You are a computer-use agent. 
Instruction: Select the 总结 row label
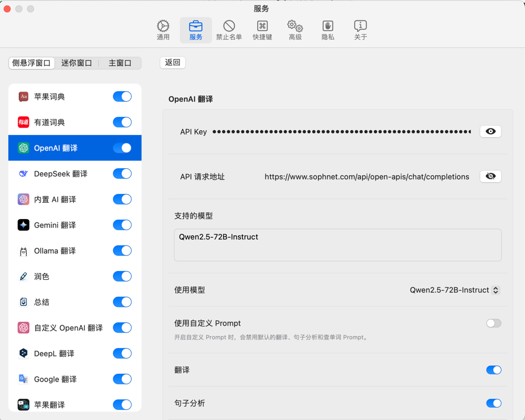(x=42, y=303)
